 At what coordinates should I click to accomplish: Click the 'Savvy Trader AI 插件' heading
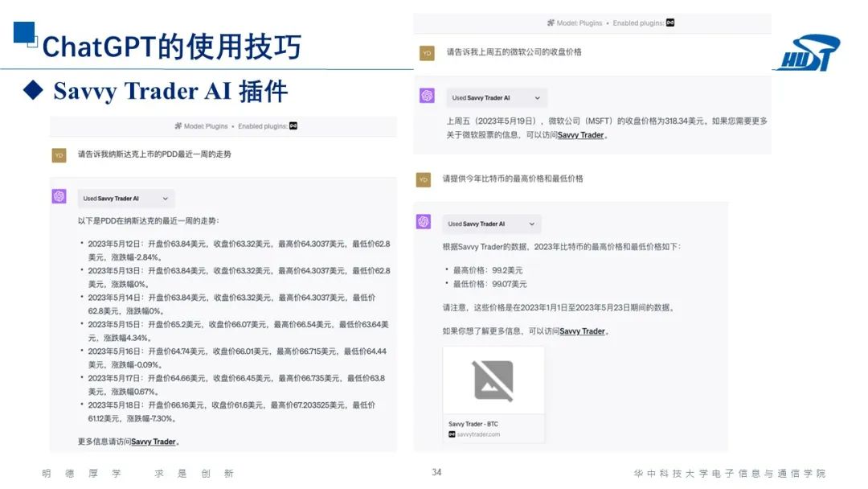170,92
